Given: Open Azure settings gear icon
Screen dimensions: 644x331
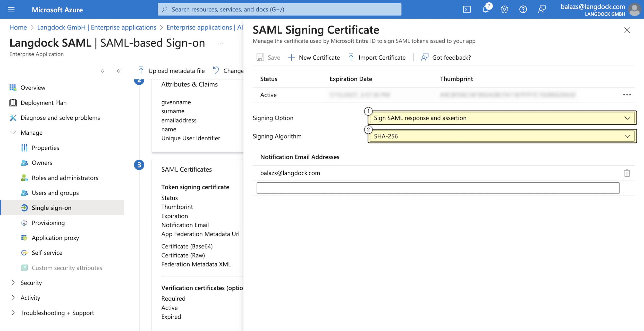Looking at the screenshot, I should (504, 9).
